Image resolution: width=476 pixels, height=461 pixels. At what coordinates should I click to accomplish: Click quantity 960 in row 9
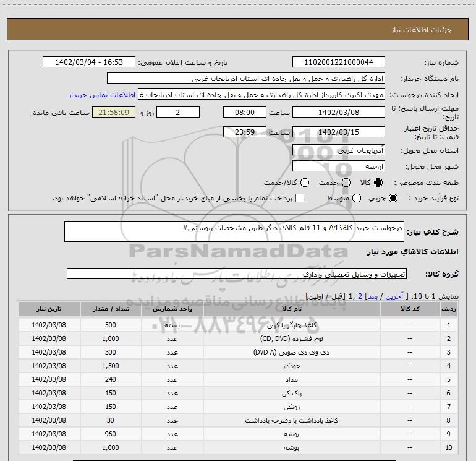click(111, 434)
